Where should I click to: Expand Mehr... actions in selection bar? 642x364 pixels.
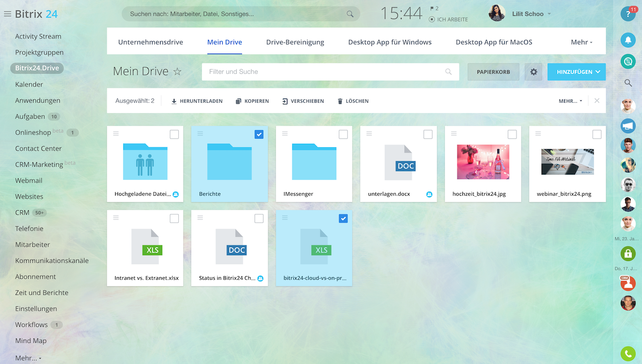pyautogui.click(x=570, y=101)
